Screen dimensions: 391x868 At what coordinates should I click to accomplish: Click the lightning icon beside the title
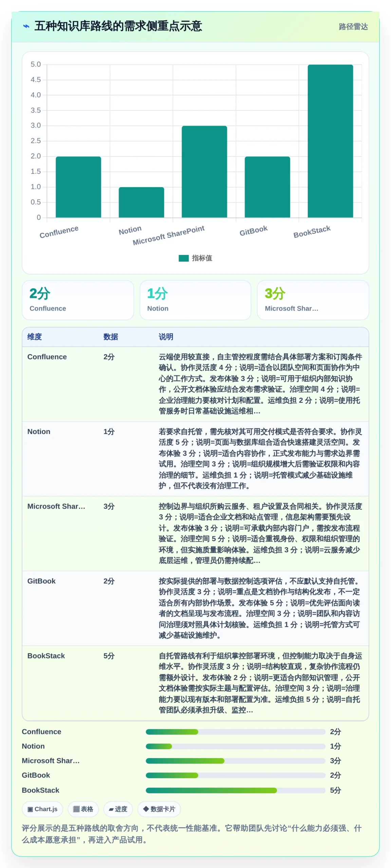pyautogui.click(x=26, y=26)
